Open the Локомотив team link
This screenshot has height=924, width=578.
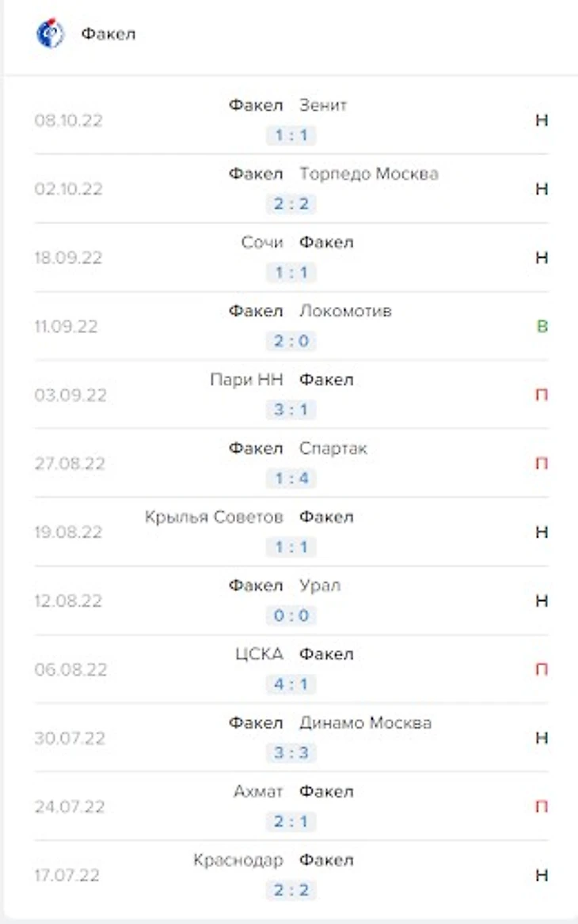345,311
